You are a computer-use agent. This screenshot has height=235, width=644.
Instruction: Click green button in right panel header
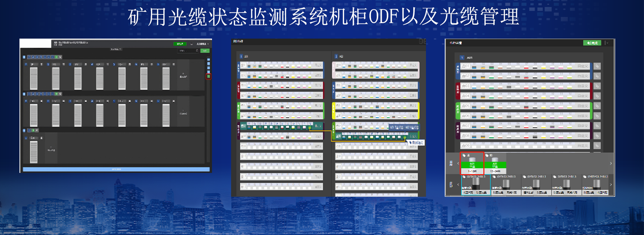(592, 43)
